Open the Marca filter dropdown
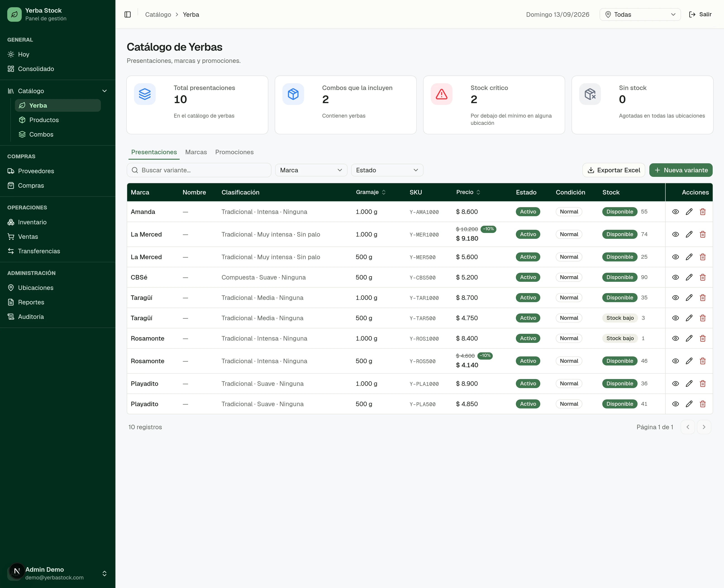The image size is (724, 588). 311,170
